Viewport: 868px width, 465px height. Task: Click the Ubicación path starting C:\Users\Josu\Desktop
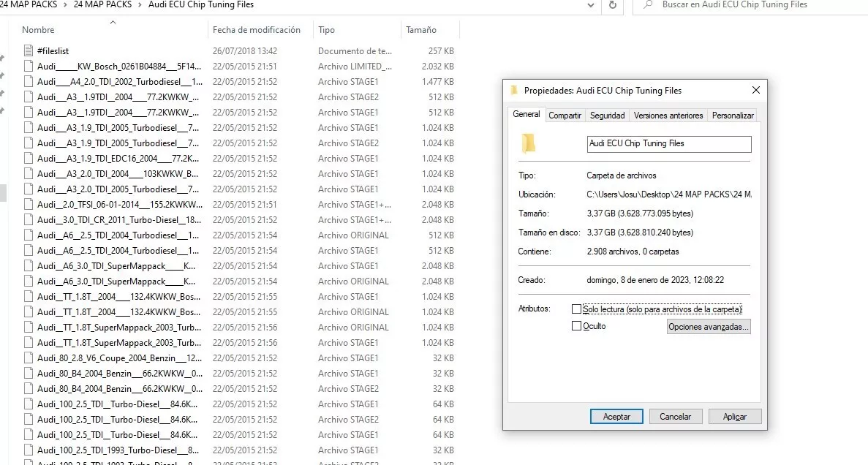[669, 194]
